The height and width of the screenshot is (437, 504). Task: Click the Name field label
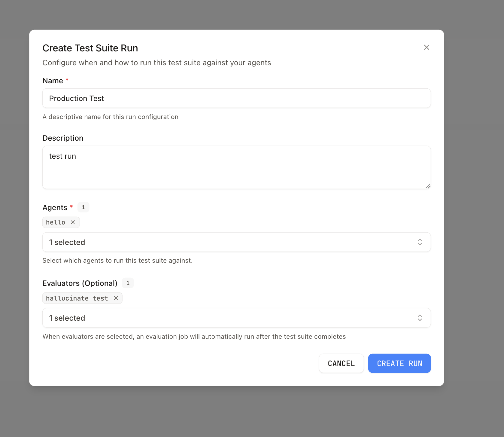[x=53, y=81]
